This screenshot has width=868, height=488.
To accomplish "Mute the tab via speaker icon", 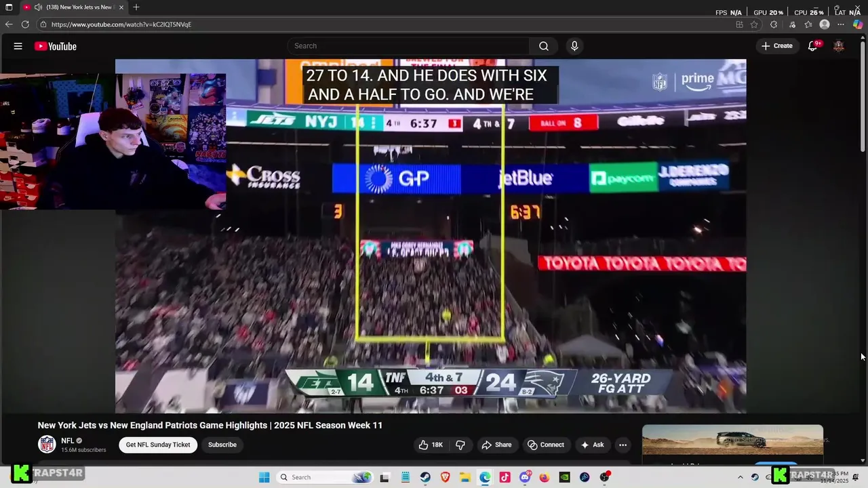I will (x=38, y=7).
